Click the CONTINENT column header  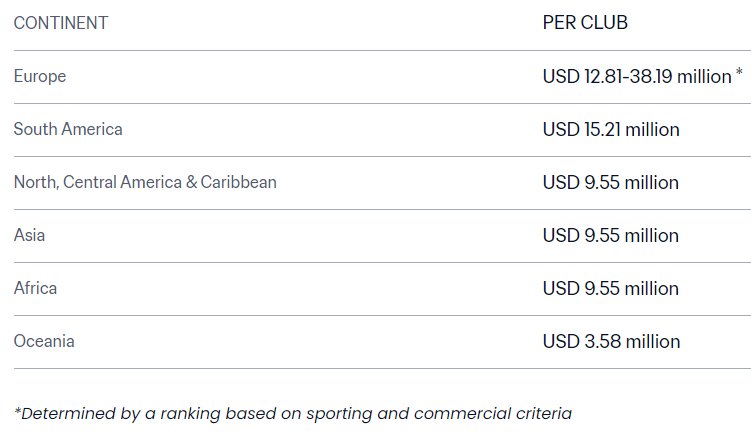pyautogui.click(x=61, y=23)
